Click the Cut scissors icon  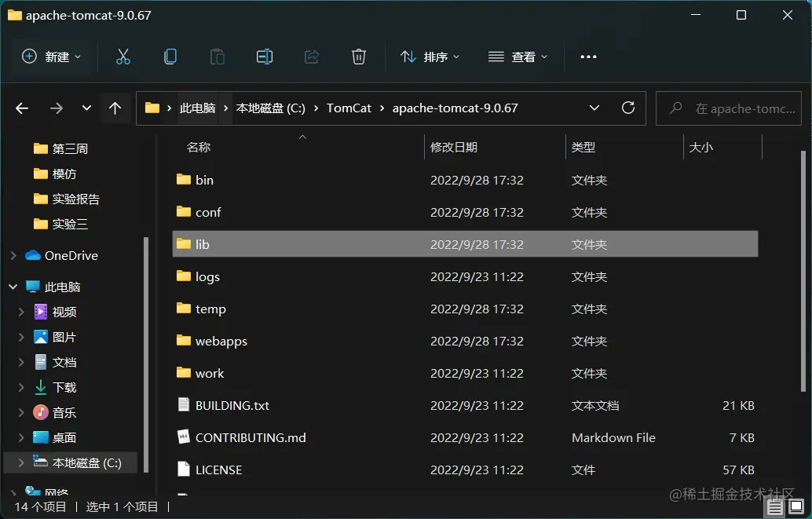click(x=123, y=57)
